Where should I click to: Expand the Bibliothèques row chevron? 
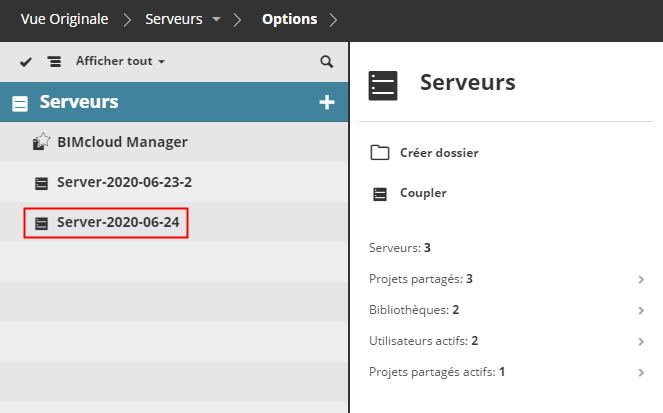641,310
